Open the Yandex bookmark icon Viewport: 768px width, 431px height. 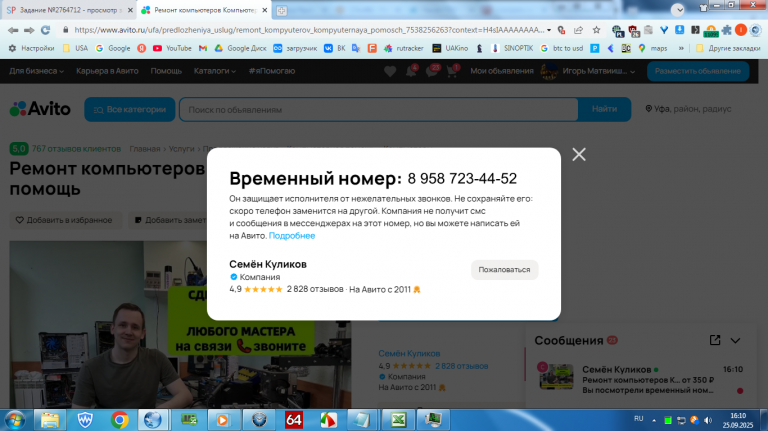[x=142, y=48]
